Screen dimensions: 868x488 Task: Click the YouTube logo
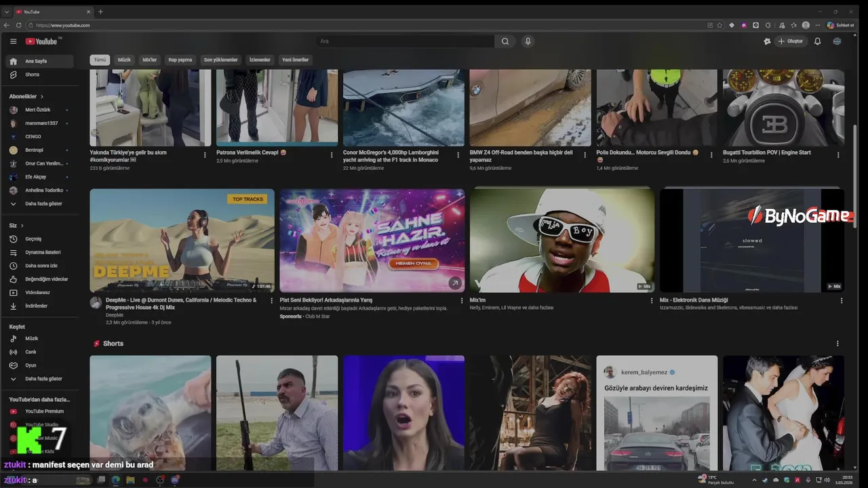[x=42, y=41]
